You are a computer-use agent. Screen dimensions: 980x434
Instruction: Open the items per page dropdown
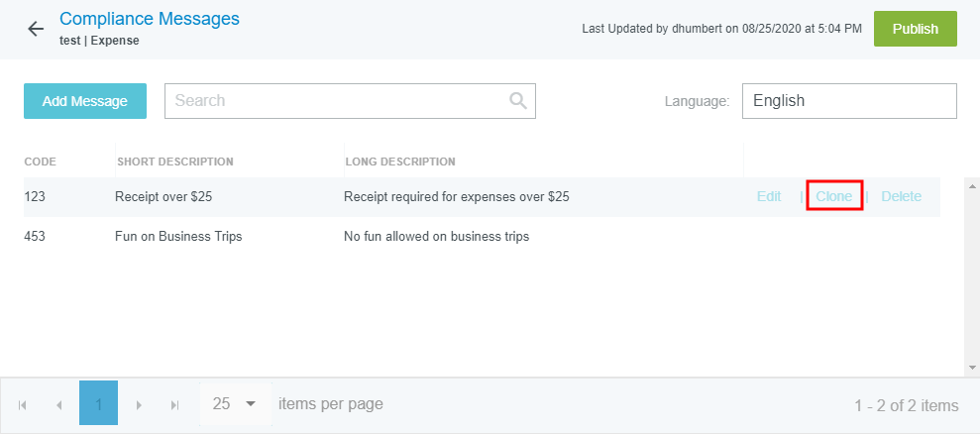[x=235, y=404]
